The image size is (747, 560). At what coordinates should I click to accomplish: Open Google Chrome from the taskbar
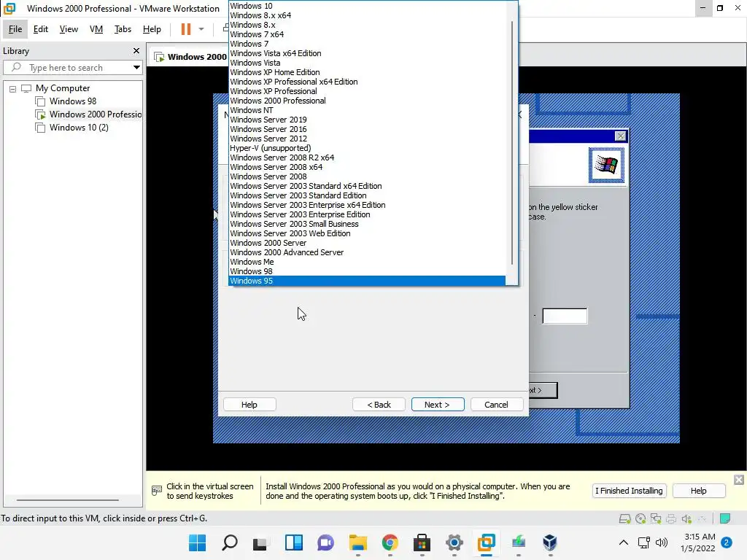pyautogui.click(x=390, y=542)
